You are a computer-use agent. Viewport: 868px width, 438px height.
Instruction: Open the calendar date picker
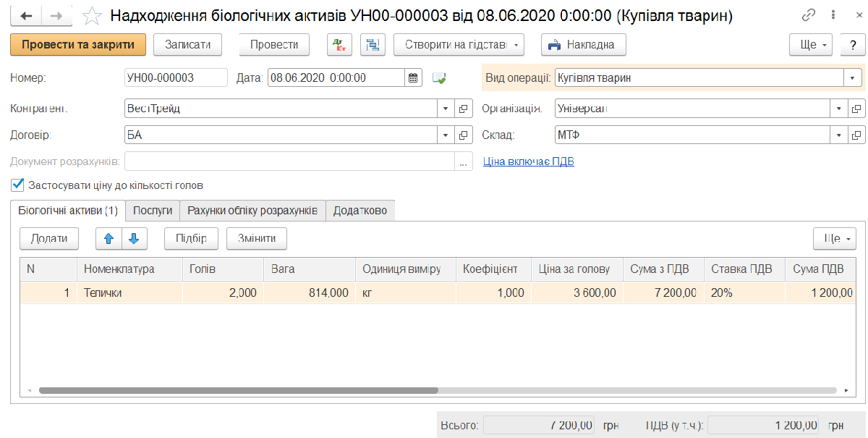(414, 77)
